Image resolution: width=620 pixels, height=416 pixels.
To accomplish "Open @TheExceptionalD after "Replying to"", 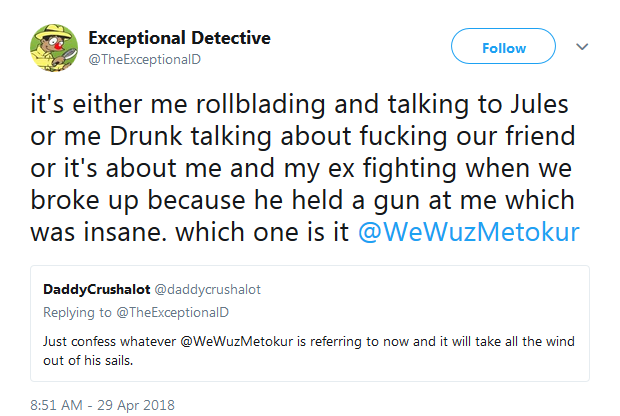I will tap(172, 312).
